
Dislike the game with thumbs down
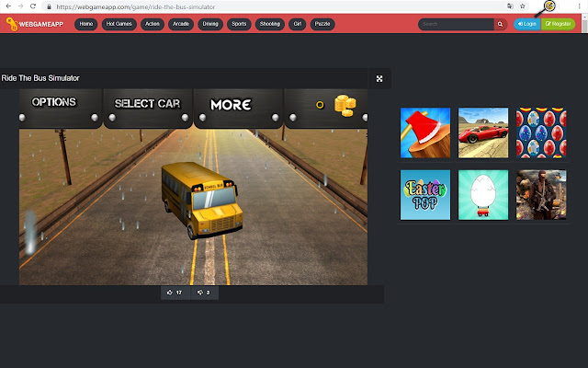[204, 293]
